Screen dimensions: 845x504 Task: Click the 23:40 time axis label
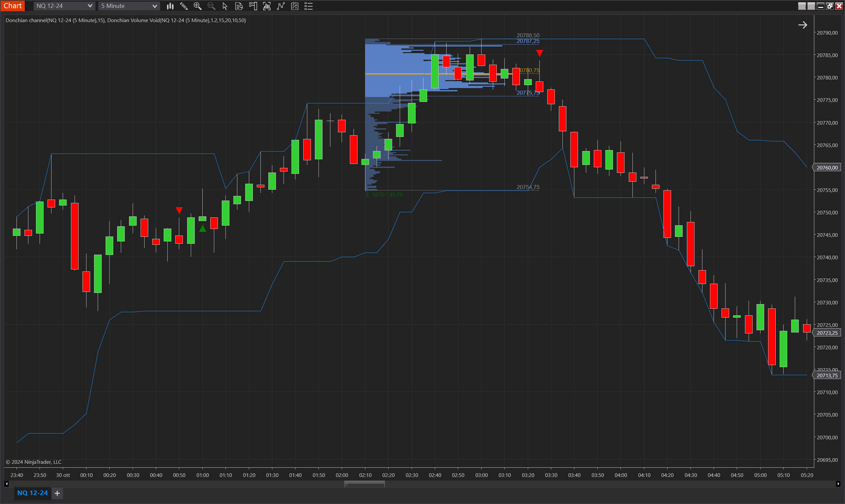(17, 475)
